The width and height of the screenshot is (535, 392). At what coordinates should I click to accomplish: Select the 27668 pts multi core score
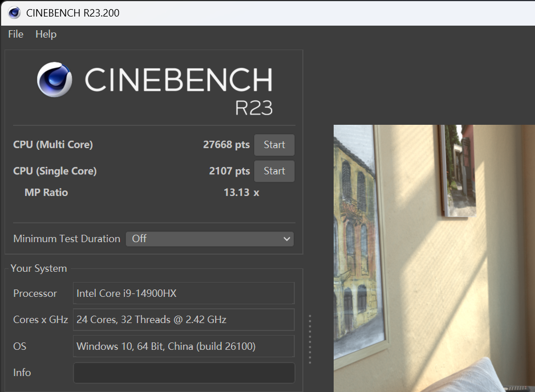(x=226, y=145)
